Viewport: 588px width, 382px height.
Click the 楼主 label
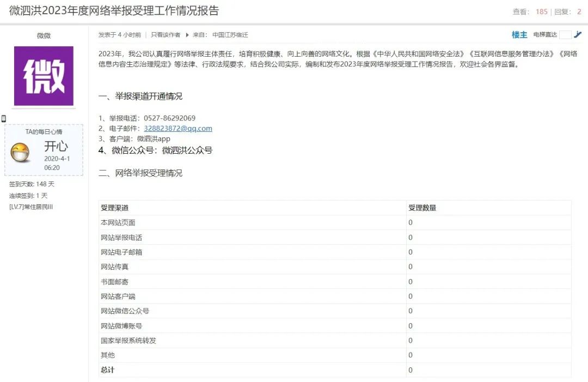519,35
